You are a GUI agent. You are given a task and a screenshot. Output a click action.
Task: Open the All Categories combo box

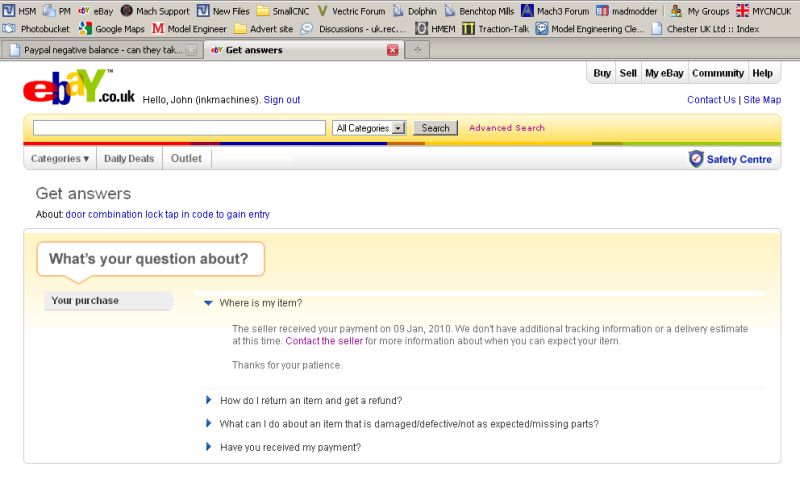pos(369,128)
